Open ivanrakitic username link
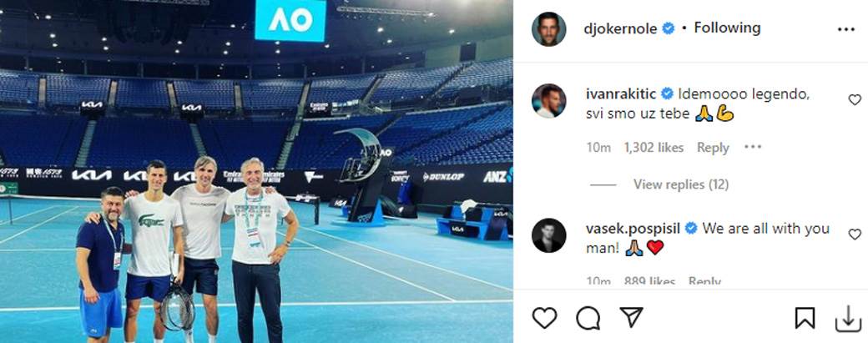The width and height of the screenshot is (868, 343). (x=621, y=94)
